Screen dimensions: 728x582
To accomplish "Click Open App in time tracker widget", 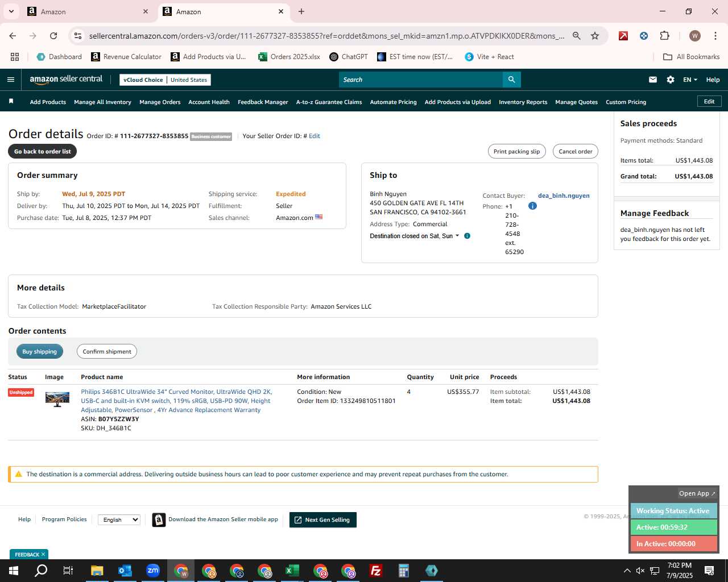I will 697,493.
